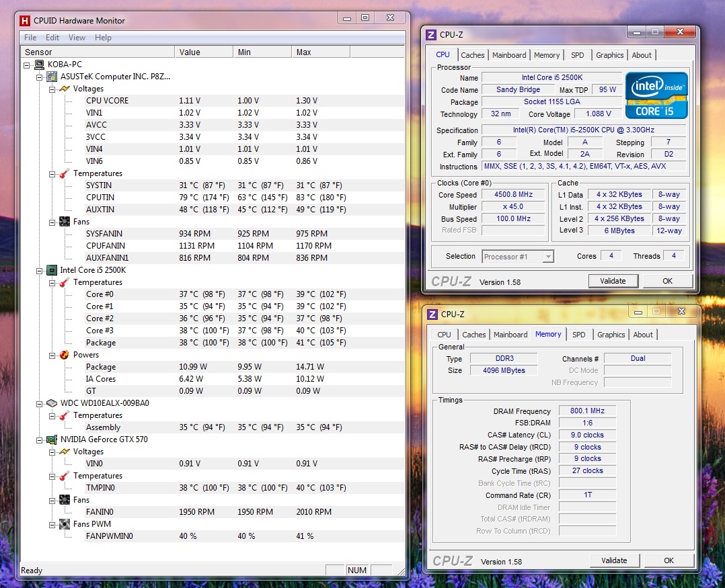Collapse the Intel Core i5 2500K node
Image resolution: width=725 pixels, height=588 pixels.
coord(40,270)
